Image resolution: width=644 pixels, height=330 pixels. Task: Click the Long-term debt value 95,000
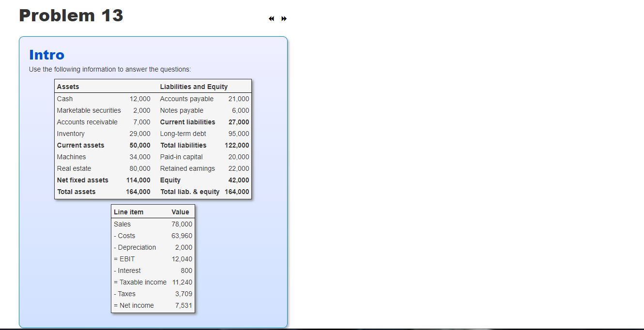click(239, 134)
